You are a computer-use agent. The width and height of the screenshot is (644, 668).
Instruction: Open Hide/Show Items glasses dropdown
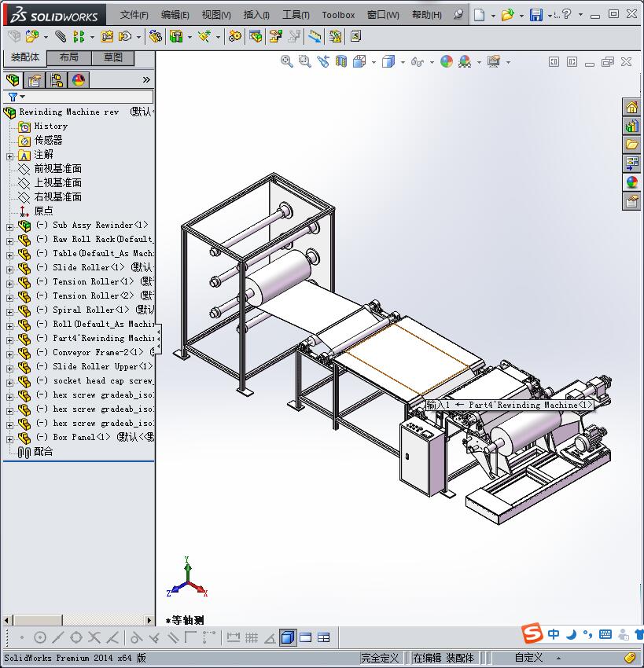pos(432,63)
